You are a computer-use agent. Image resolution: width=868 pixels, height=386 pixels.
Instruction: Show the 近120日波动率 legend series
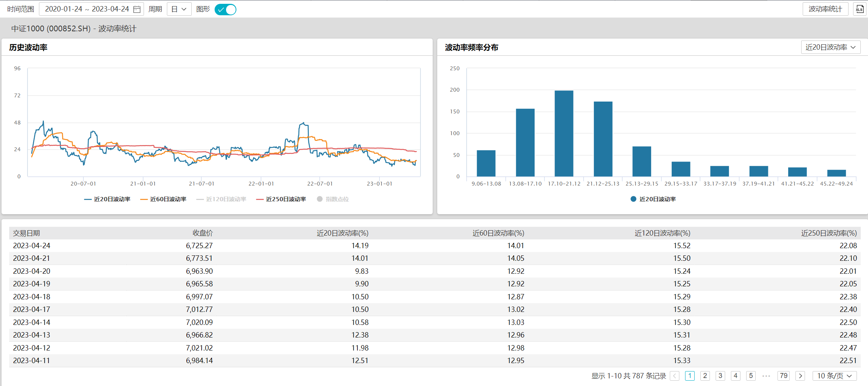coord(221,199)
